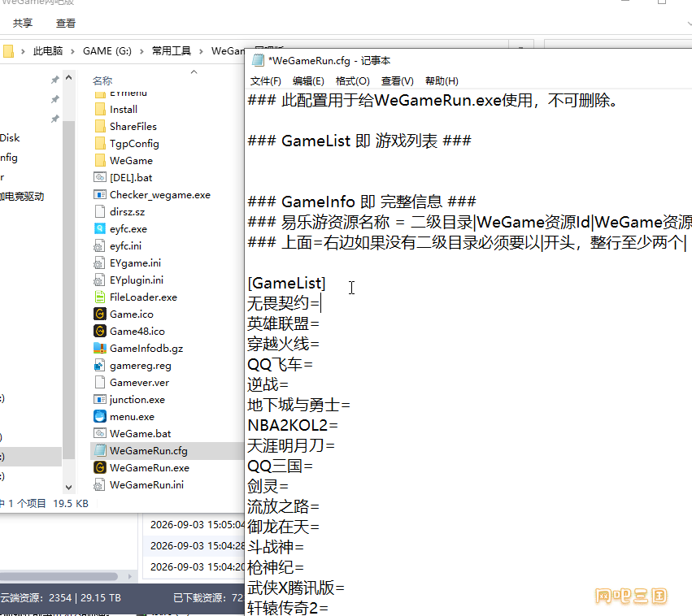Viewport: 692px width, 616px height.
Task: Click the Notepad icon in the title bar
Action: point(258,60)
